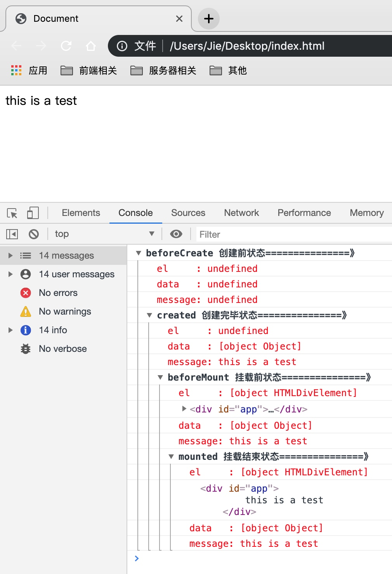Click the site info circle icon
Image resolution: width=392 pixels, height=574 pixels.
pyautogui.click(x=122, y=46)
